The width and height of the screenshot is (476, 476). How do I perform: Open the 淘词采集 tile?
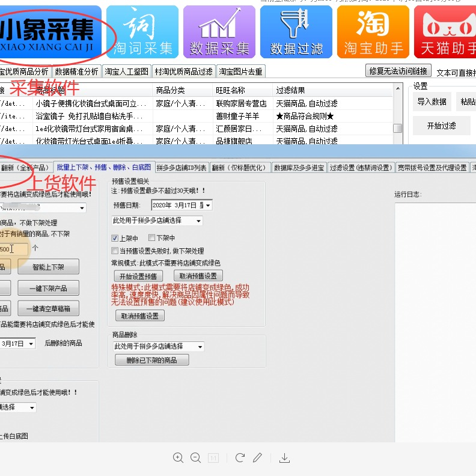142,32
